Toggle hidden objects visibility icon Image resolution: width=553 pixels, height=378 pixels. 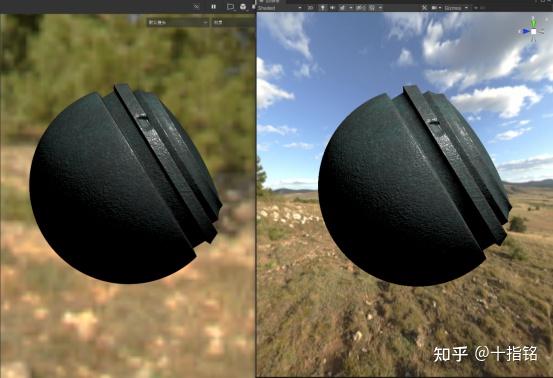point(360,8)
